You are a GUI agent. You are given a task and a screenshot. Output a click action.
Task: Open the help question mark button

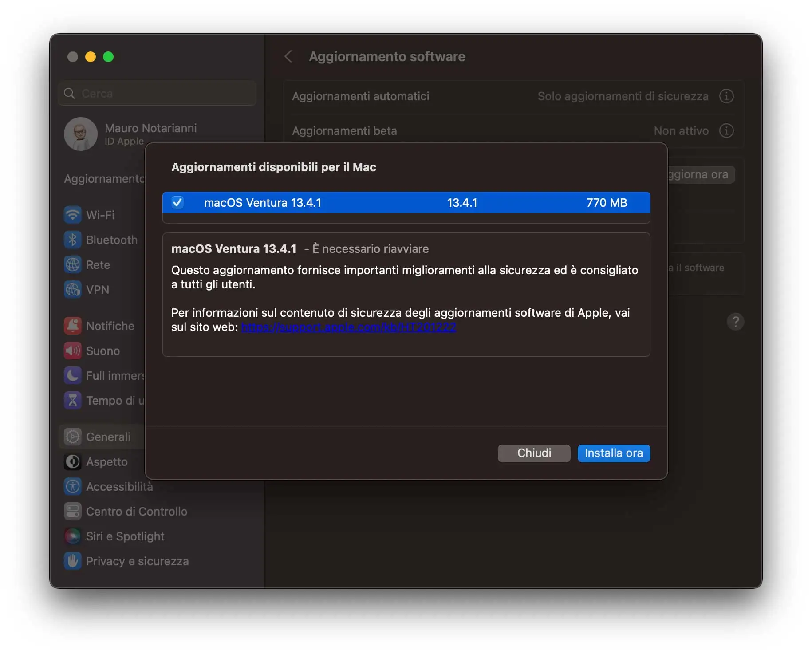(736, 322)
